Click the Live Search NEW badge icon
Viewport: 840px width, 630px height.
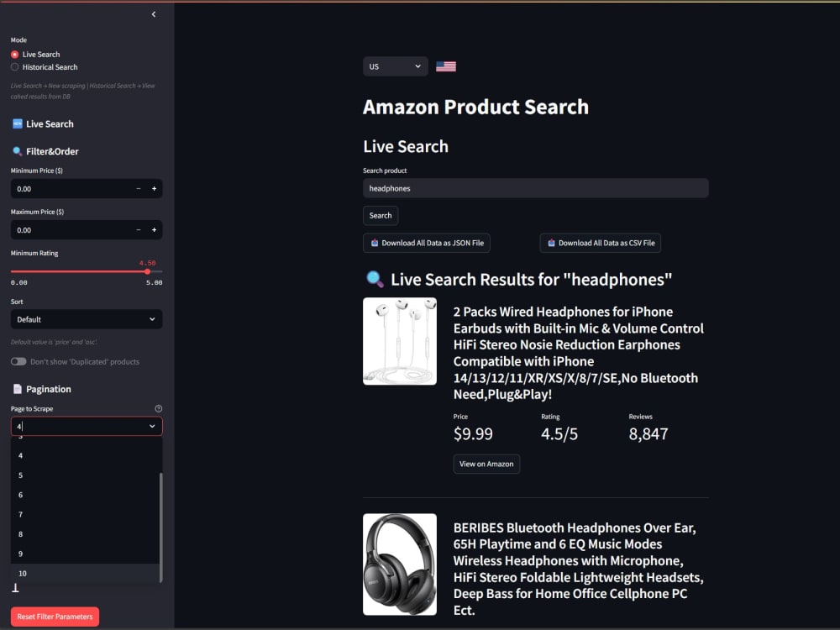[17, 123]
